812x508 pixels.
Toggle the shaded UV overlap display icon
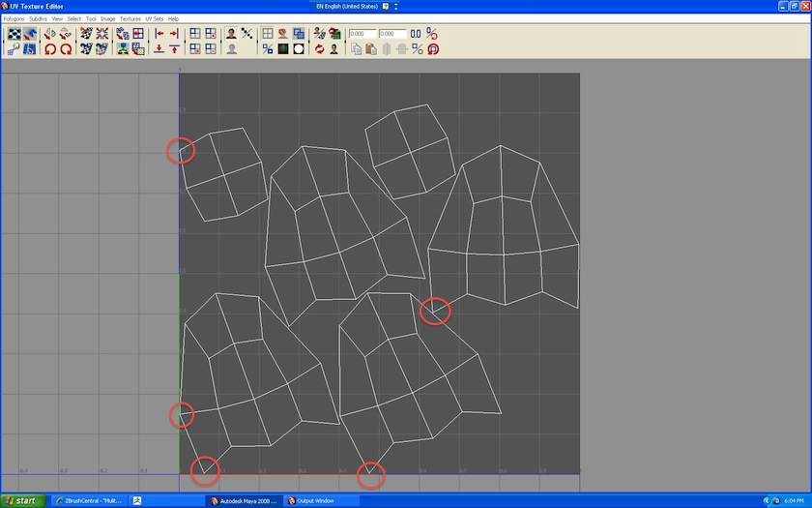click(x=299, y=34)
